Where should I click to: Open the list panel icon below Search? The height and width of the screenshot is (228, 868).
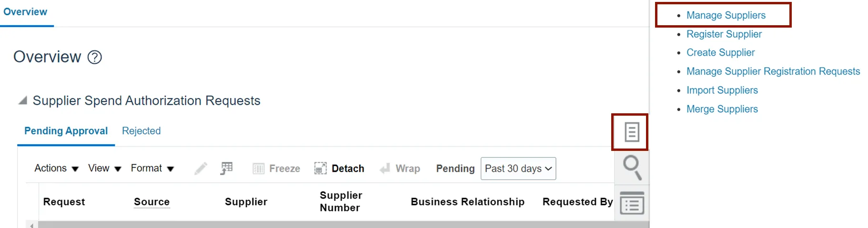tap(632, 203)
